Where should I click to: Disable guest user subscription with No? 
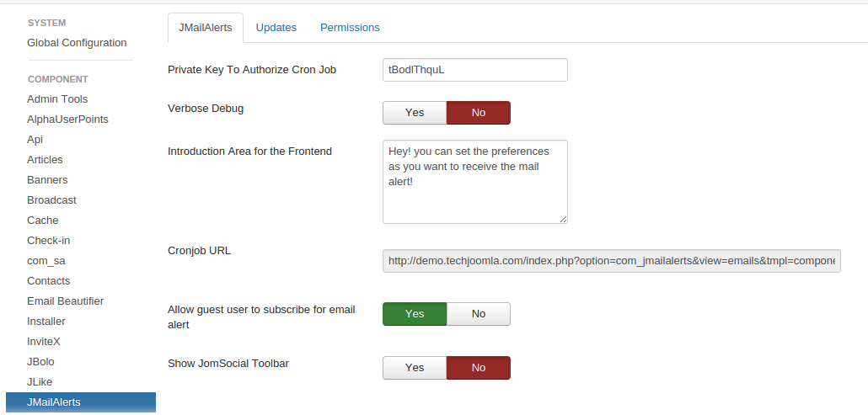click(478, 314)
